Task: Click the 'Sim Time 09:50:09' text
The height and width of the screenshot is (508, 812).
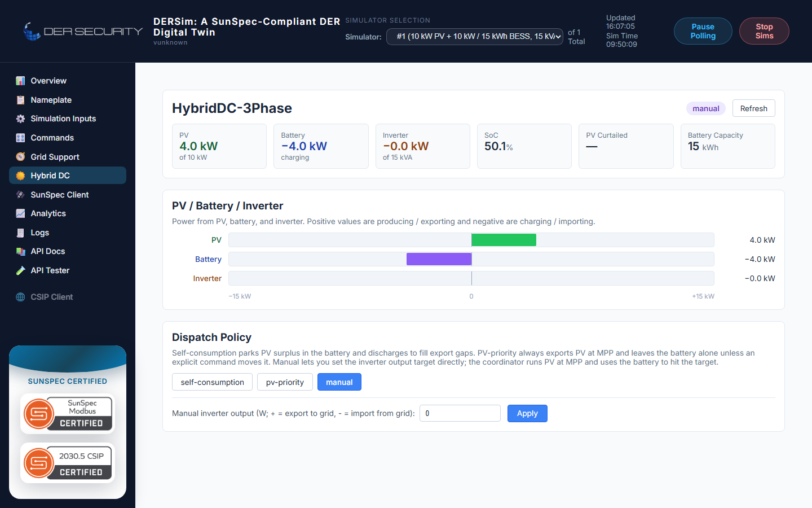Action: (x=622, y=40)
